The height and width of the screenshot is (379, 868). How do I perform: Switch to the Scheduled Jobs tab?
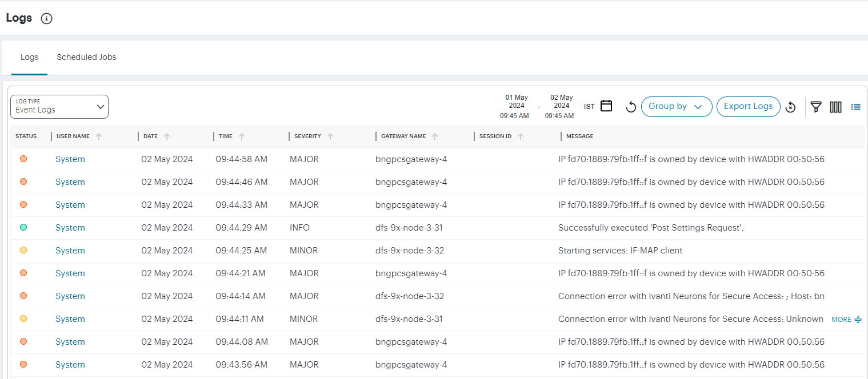[86, 57]
